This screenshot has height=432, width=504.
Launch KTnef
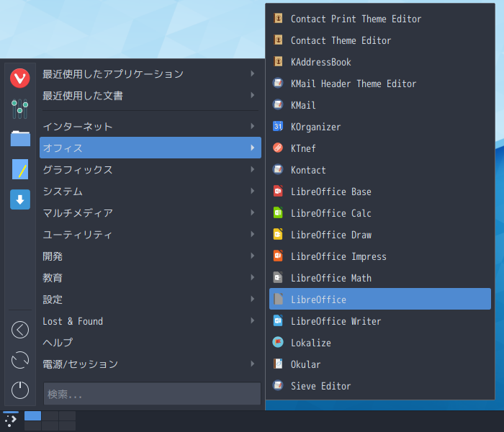tap(380, 148)
